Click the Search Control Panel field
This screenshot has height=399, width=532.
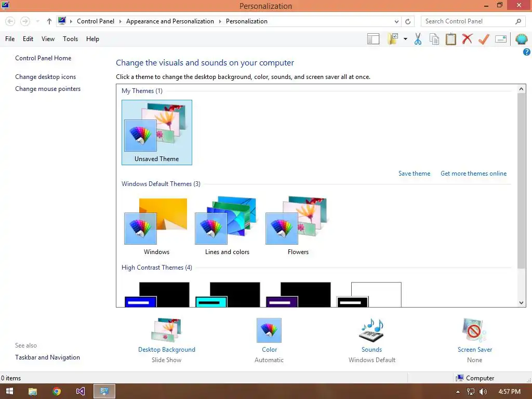tap(473, 21)
